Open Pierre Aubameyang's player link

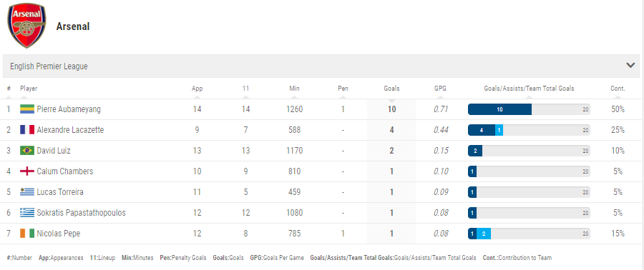[69, 109]
